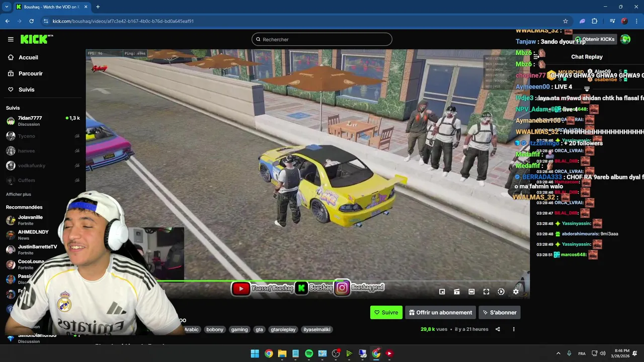Click the Obtenir KICKs button
Image resolution: width=644 pixels, height=362 pixels.
tap(595, 39)
